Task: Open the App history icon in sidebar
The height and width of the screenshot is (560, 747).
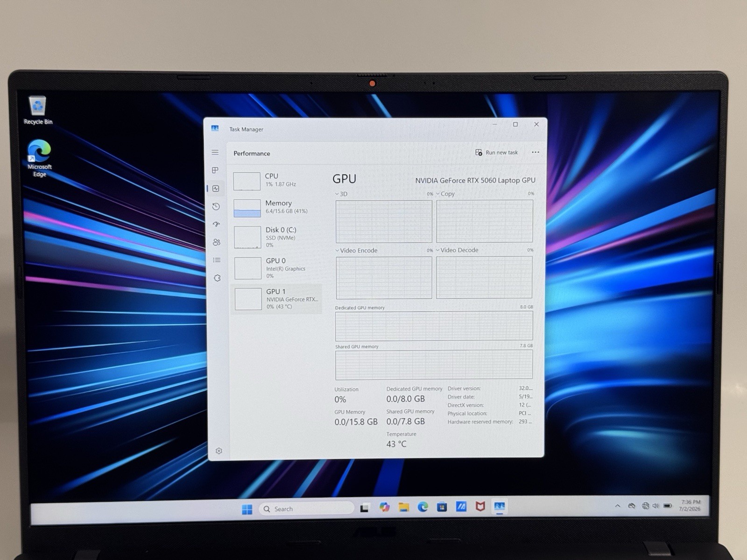Action: tap(216, 206)
